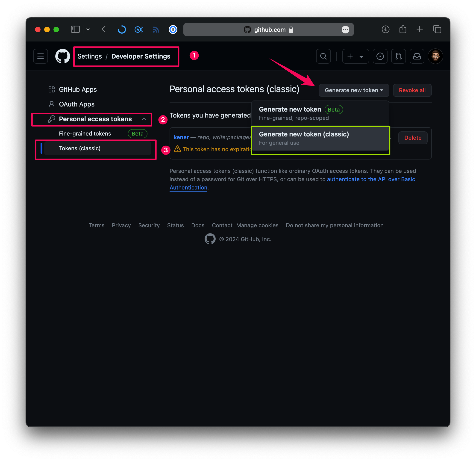Image resolution: width=476 pixels, height=461 pixels.
Task: Open the 1Password extension icon
Action: (x=173, y=30)
